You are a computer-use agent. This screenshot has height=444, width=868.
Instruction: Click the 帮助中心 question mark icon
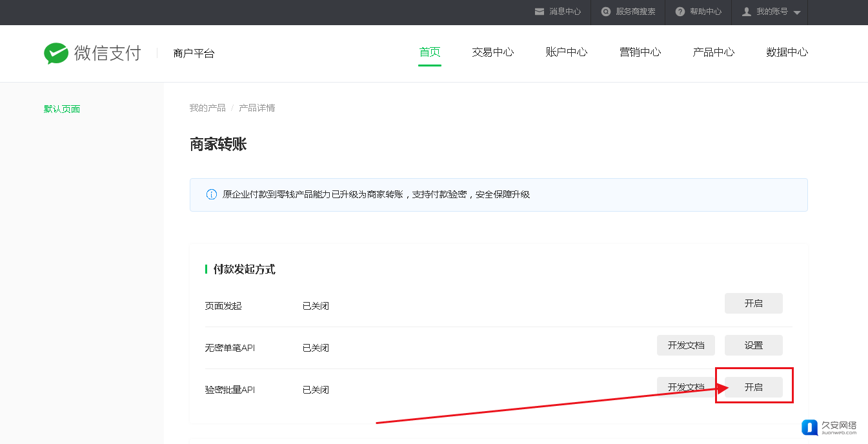(x=680, y=12)
